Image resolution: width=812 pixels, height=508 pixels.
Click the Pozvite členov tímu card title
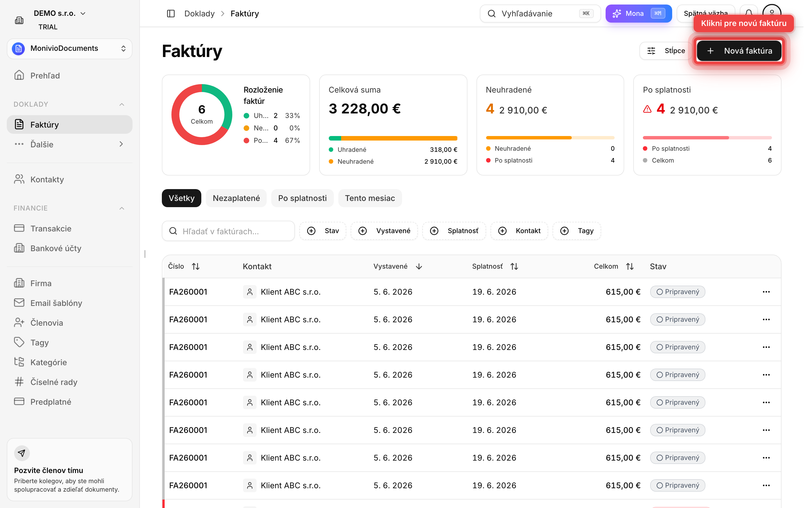(49, 470)
